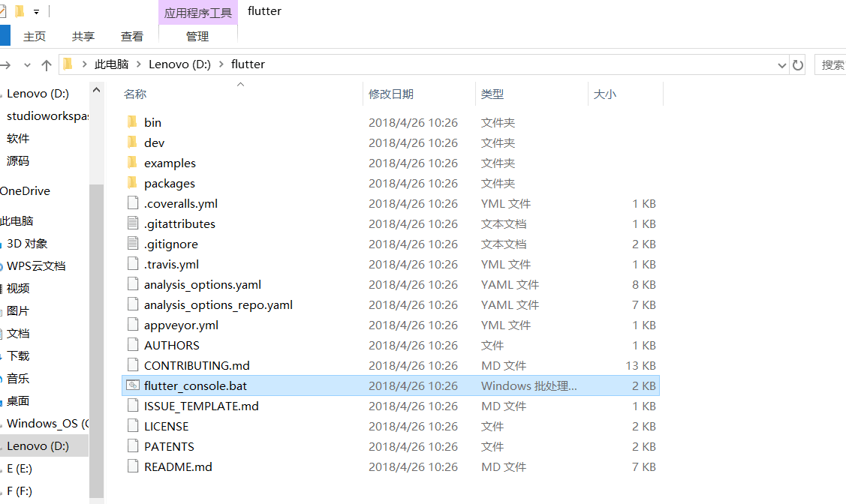The image size is (846, 504).
Task: Click the 搜索 search box
Action: [x=830, y=65]
